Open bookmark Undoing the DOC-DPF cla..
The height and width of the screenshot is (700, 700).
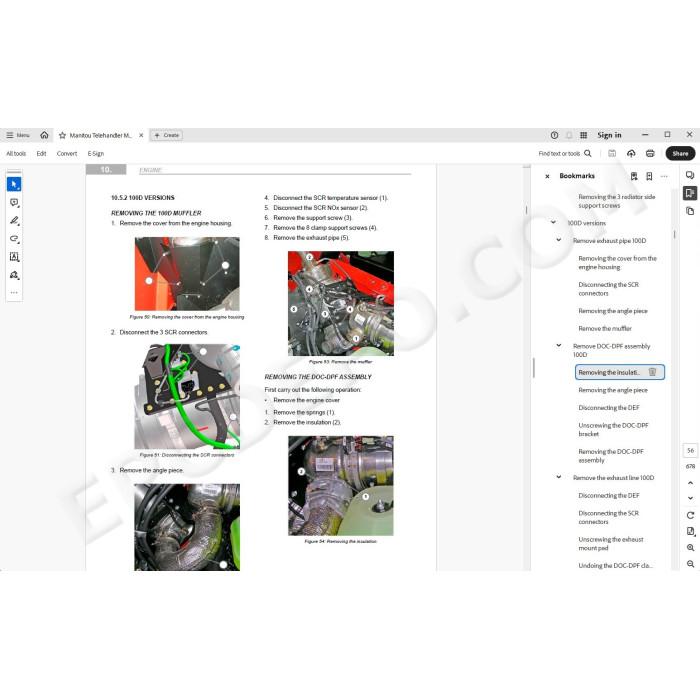[x=615, y=565]
